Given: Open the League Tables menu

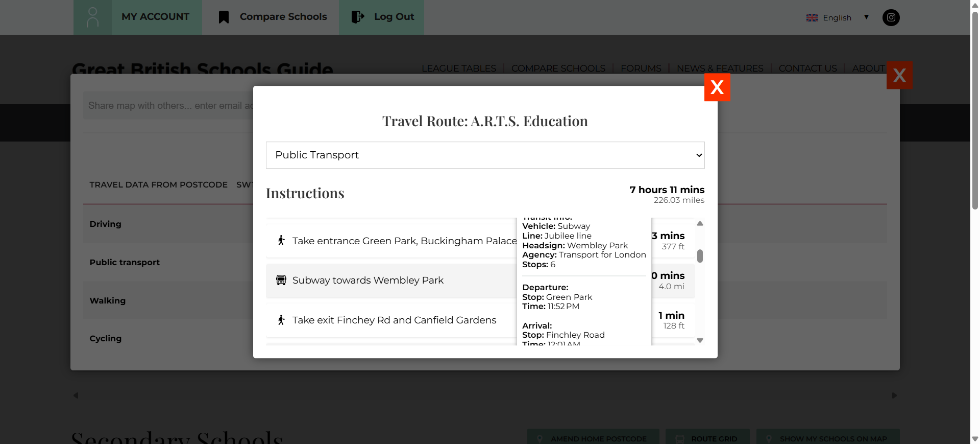Looking at the screenshot, I should coord(459,68).
